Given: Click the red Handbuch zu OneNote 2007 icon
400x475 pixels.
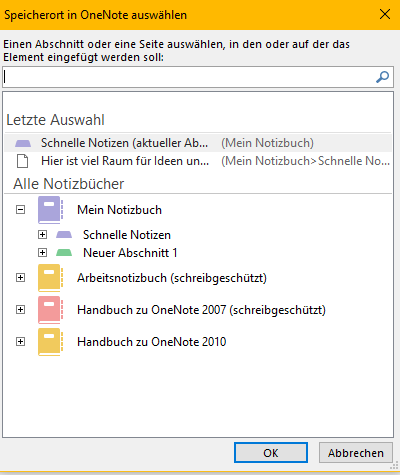Looking at the screenshot, I should [50, 310].
